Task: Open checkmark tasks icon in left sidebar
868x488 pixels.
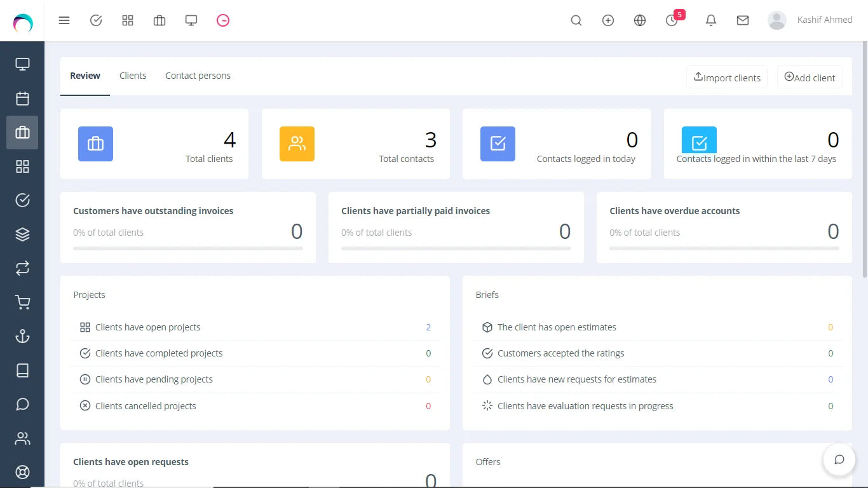Action: (22, 200)
